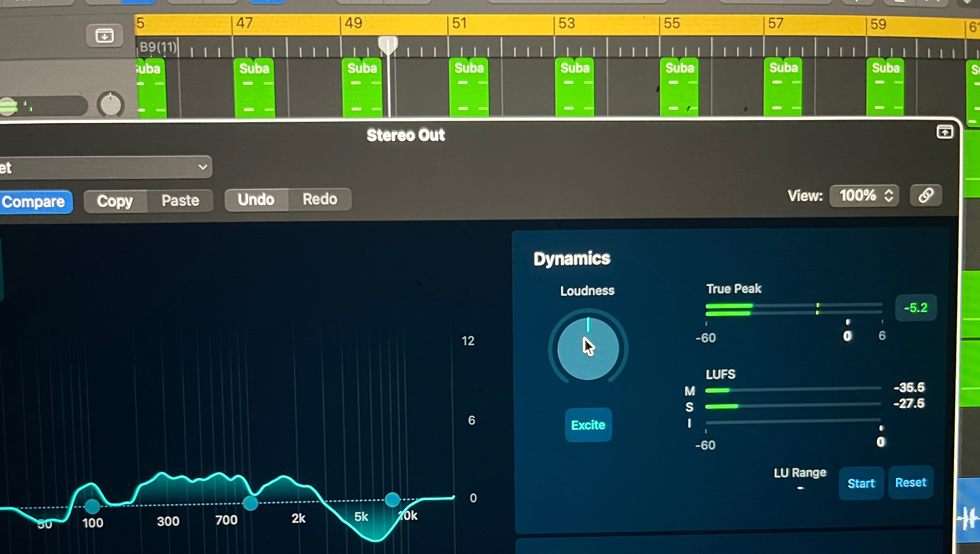The image size is (980, 554).
Task: Click the EQ band handle near 10k
Action: click(392, 499)
